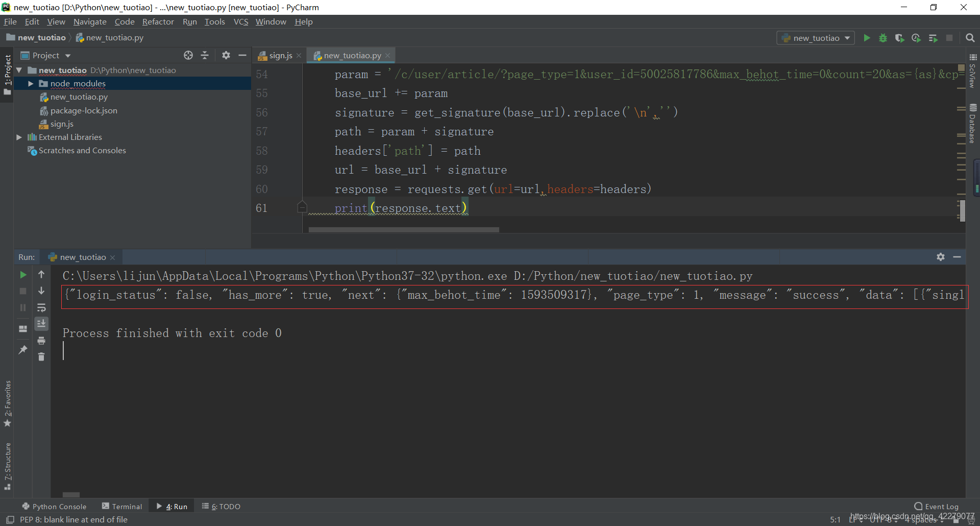The width and height of the screenshot is (980, 526).
Task: Open the Python Console tool window
Action: coord(54,507)
